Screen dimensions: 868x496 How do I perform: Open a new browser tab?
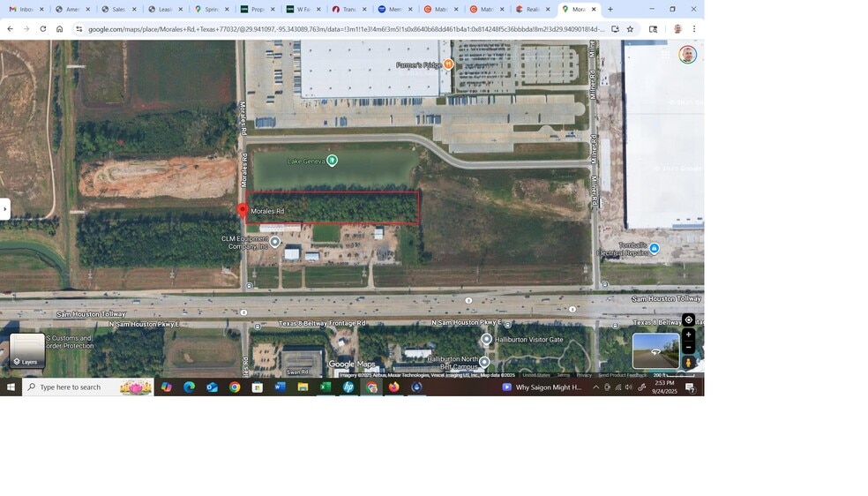coord(610,10)
